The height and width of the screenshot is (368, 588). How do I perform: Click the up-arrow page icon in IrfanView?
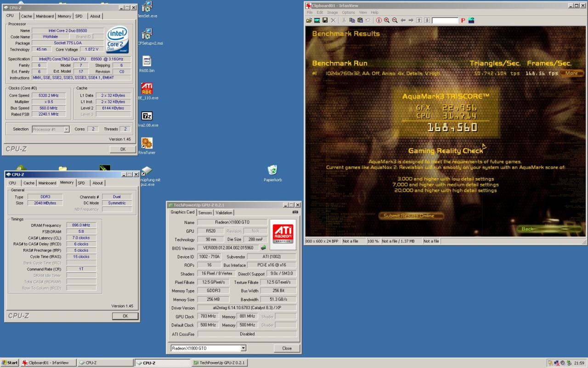pyautogui.click(x=419, y=20)
